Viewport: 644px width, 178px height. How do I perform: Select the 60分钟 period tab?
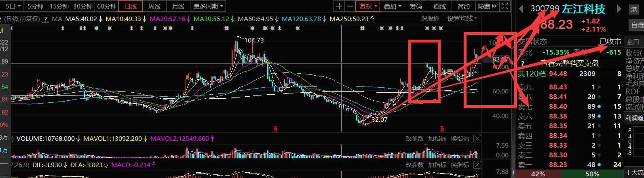[x=107, y=6]
